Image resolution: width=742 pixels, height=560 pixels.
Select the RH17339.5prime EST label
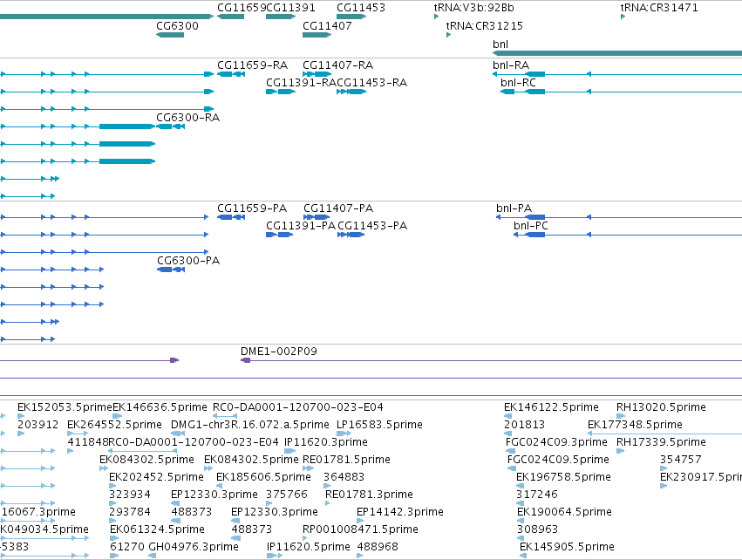point(661,442)
